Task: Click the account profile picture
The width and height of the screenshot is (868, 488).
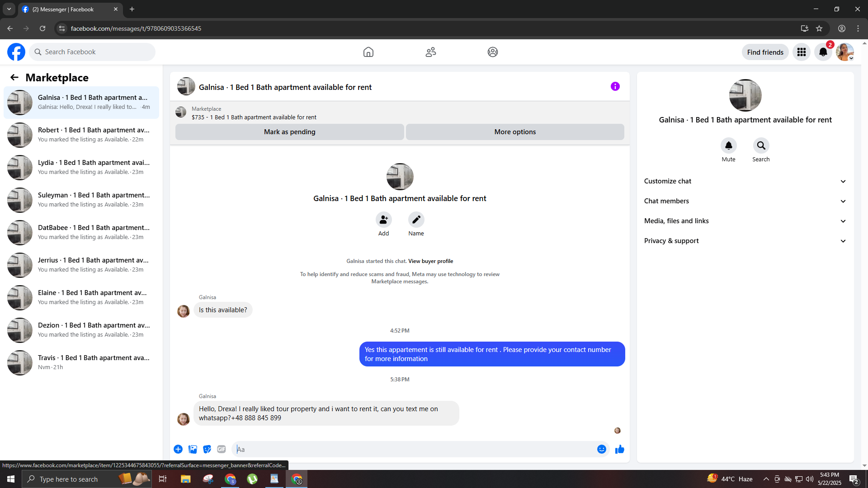Action: click(845, 52)
